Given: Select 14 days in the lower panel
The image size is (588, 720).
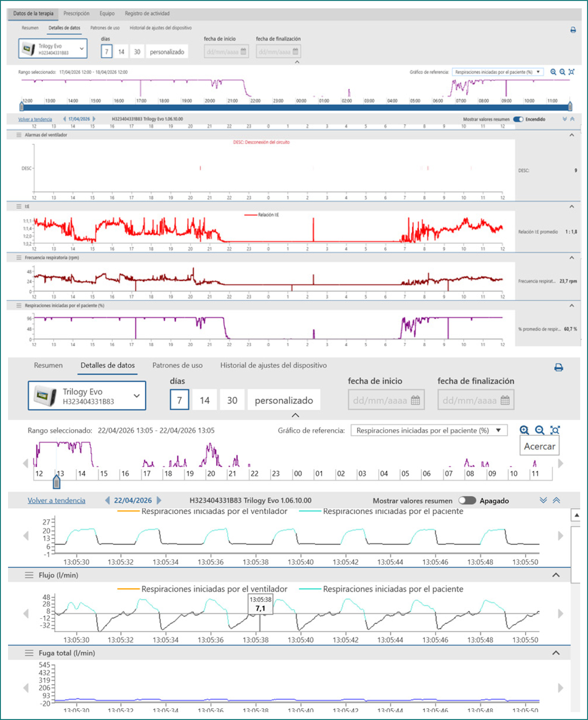Looking at the screenshot, I should click(x=205, y=400).
